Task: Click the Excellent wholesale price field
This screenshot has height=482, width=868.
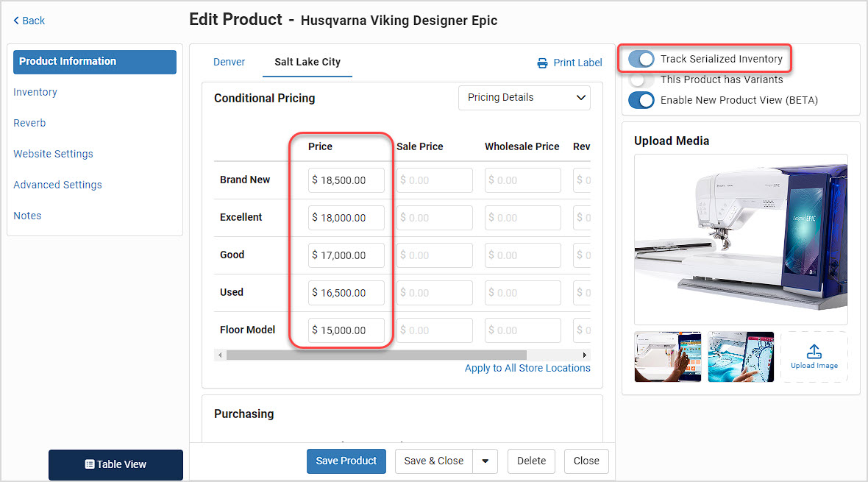Action: (522, 219)
